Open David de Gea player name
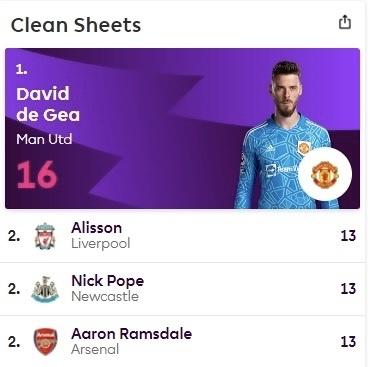371x367 pixels. pos(48,104)
